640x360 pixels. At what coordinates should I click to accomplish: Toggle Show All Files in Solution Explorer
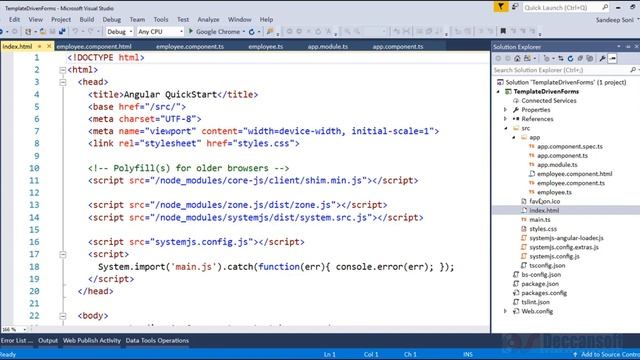click(590, 58)
